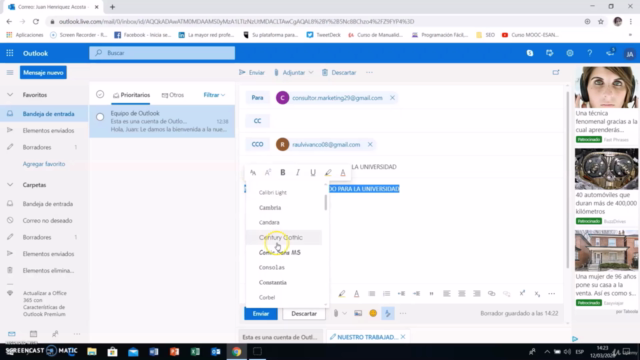
Task: Collapse the Carpetas section
Action: 10,185
